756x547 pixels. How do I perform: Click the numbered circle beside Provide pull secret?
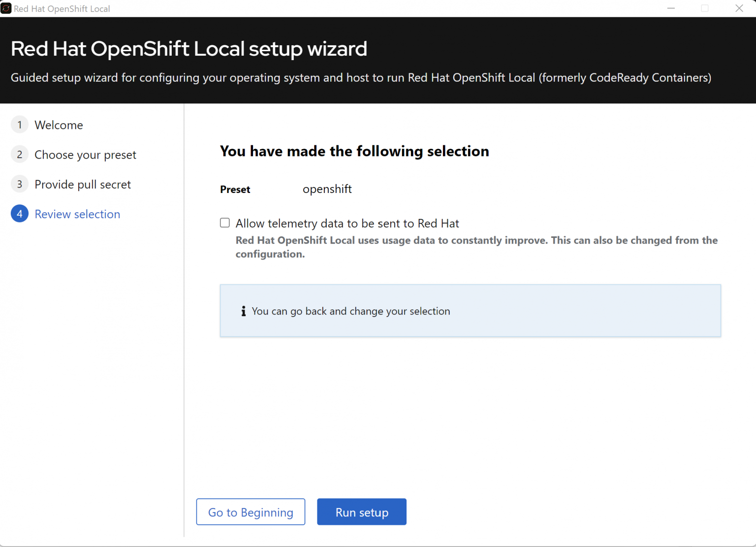[x=19, y=184]
